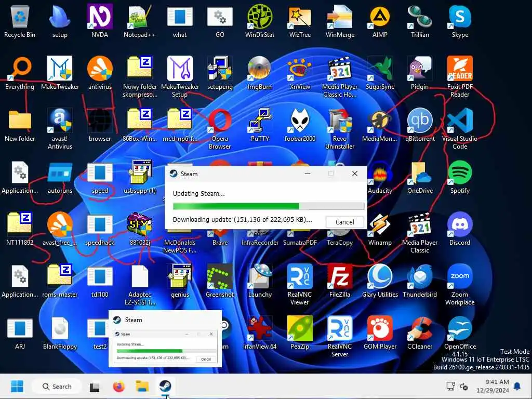The height and width of the screenshot is (399, 532).
Task: Select the PuTTY desktop icon
Action: 260,125
